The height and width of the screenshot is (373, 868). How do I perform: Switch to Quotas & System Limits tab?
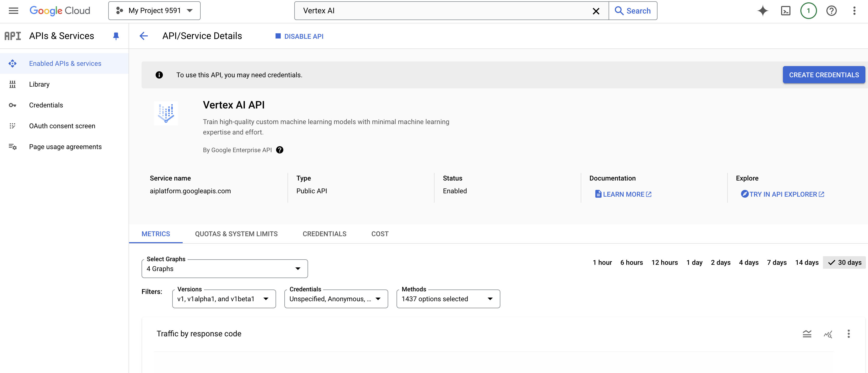coord(236,234)
